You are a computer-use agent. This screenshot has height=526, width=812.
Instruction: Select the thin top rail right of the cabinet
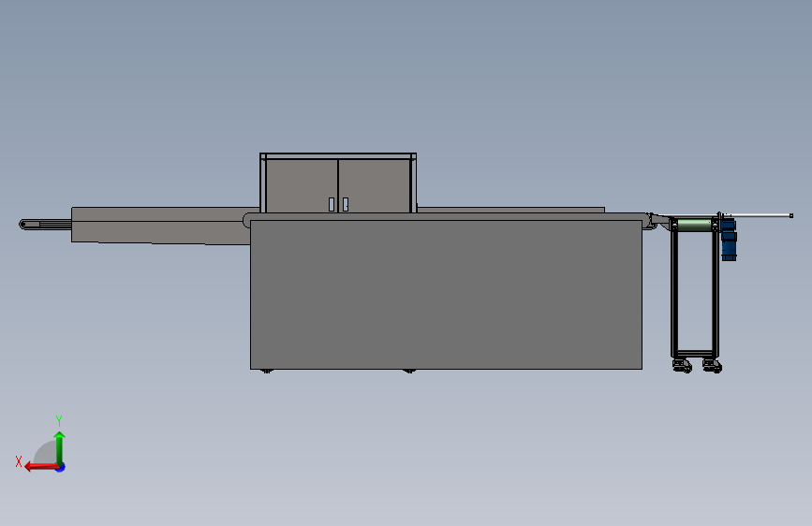510,210
